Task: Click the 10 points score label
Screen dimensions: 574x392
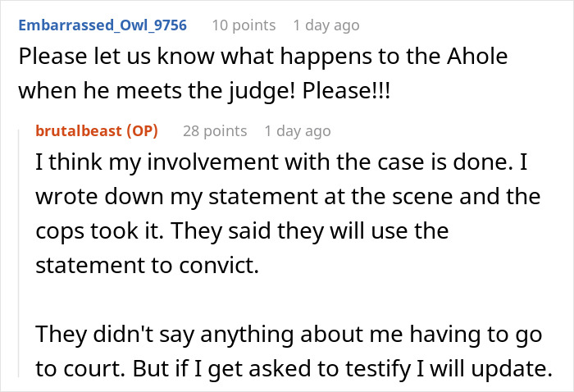Action: pyautogui.click(x=244, y=25)
